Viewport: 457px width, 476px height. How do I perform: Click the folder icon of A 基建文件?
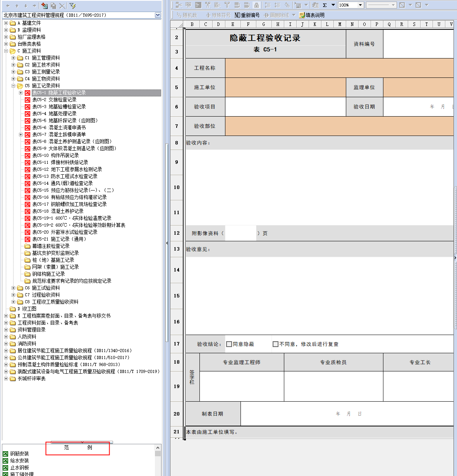click(x=13, y=23)
